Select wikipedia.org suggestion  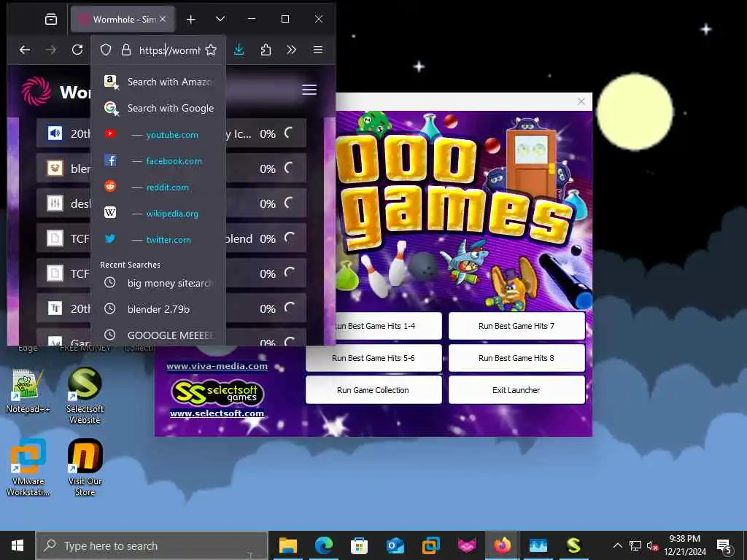point(158,214)
